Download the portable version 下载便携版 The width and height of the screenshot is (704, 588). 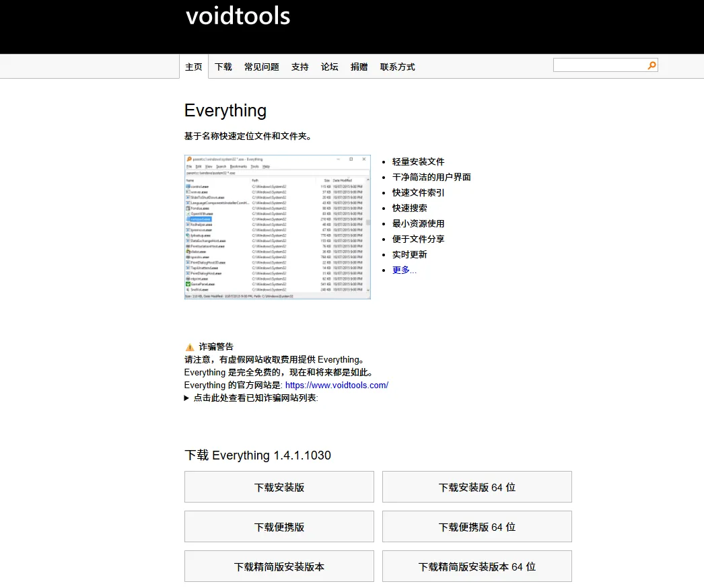(x=279, y=527)
